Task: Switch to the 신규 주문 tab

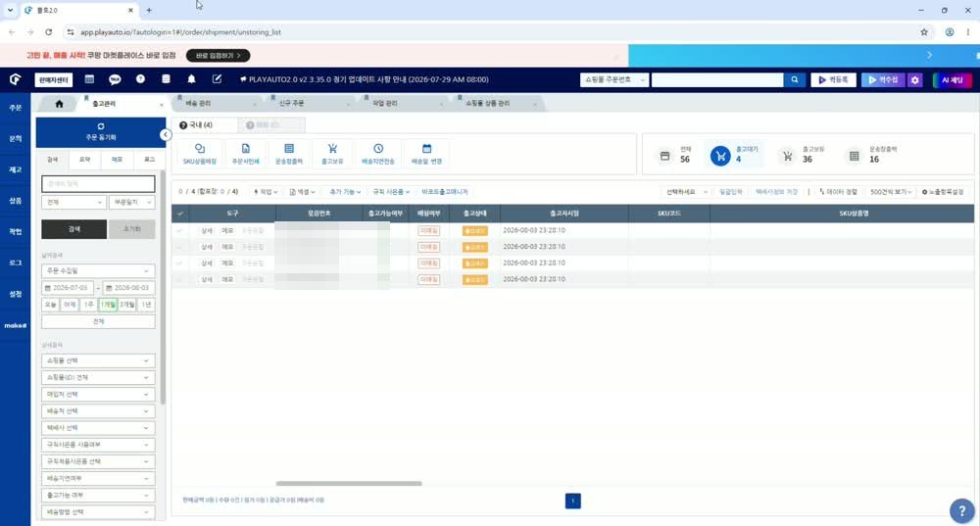Action: pyautogui.click(x=291, y=103)
